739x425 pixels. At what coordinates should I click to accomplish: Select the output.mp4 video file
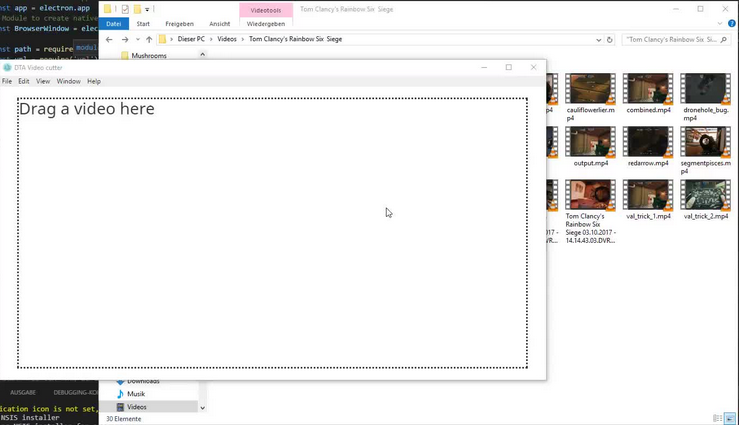591,147
